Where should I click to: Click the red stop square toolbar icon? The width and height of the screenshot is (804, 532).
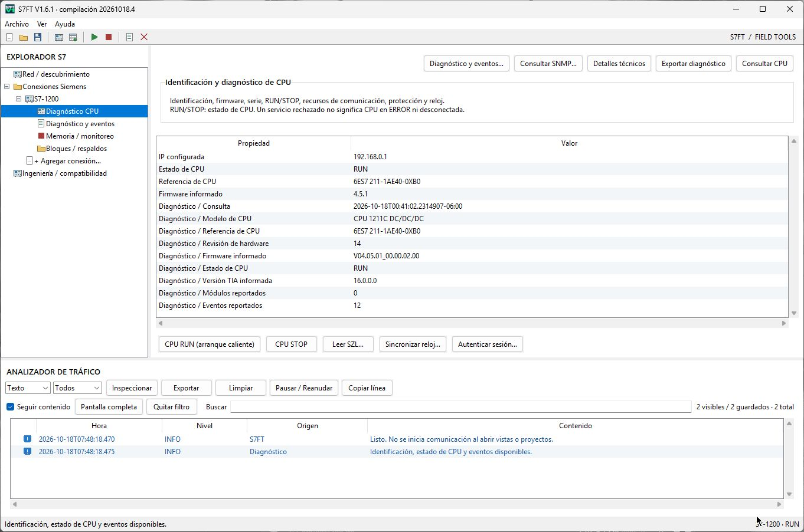pyautogui.click(x=109, y=37)
